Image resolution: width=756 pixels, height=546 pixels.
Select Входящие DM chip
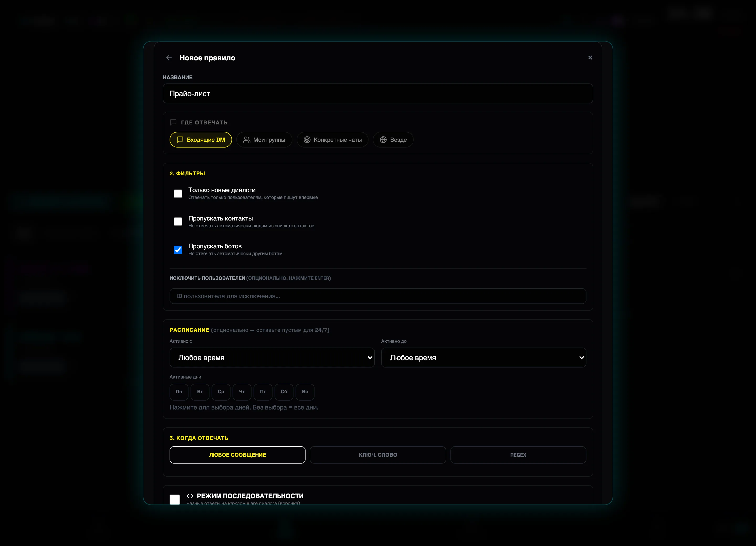[201, 140]
